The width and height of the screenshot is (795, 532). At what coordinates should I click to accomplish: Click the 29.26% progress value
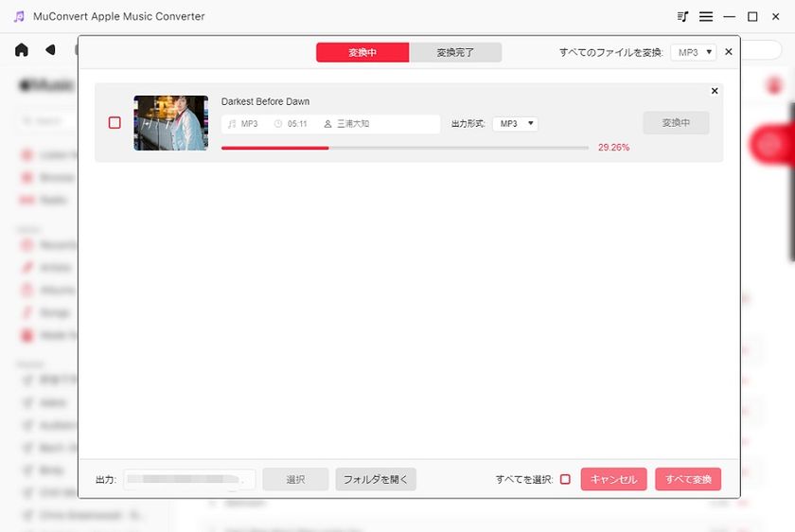613,148
